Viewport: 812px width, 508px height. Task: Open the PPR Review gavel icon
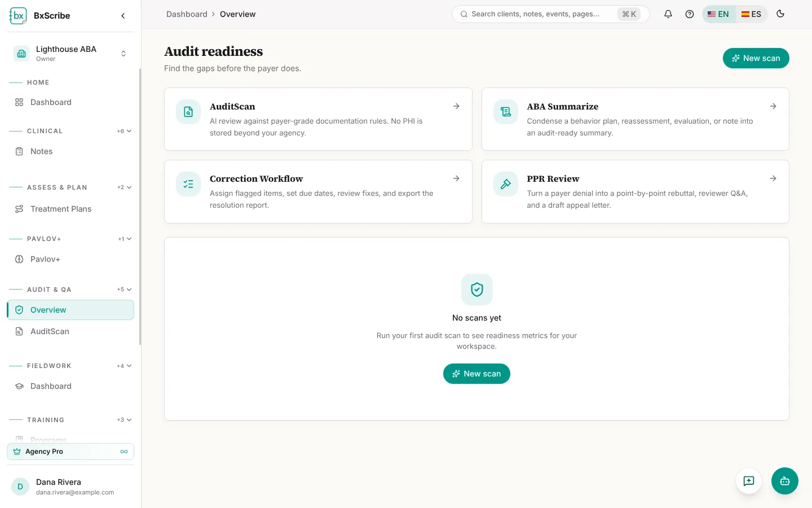click(506, 184)
